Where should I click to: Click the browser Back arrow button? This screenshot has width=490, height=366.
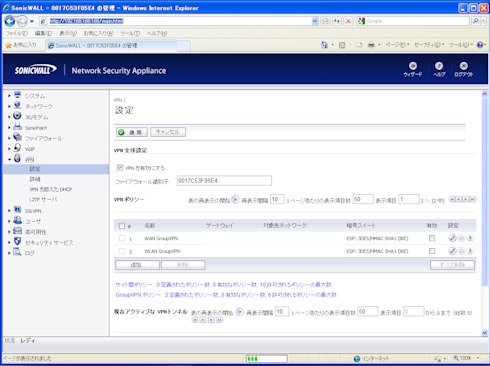pos(10,21)
